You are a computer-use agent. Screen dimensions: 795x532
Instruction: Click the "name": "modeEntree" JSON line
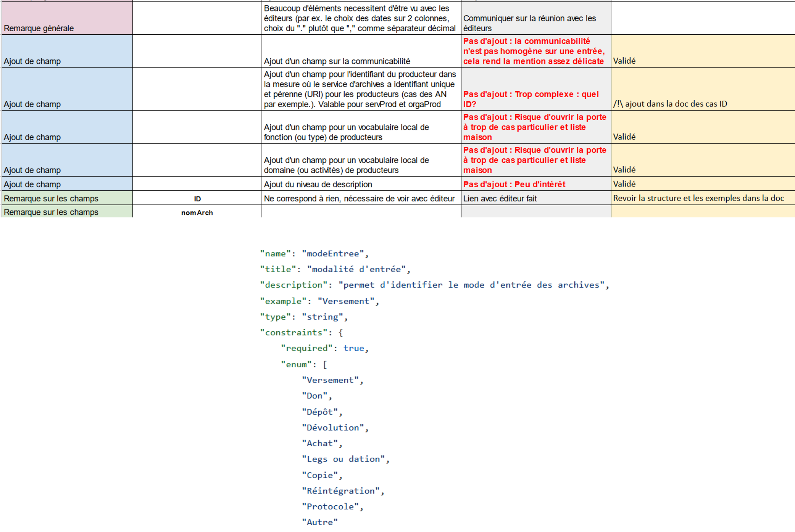[314, 254]
